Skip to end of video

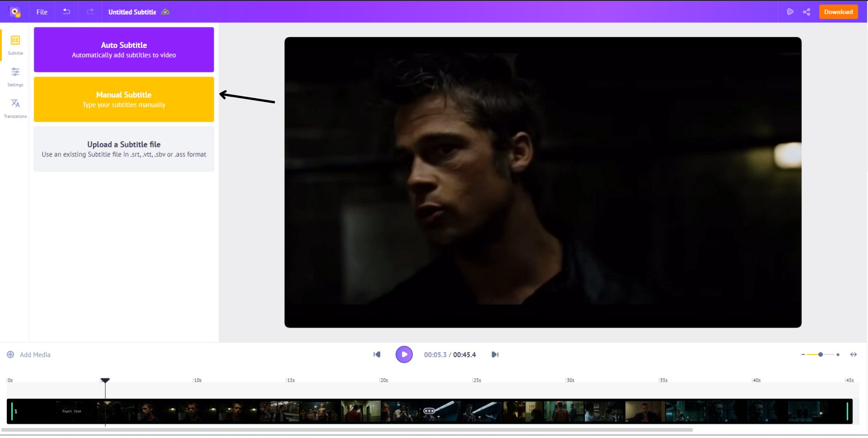pos(495,355)
